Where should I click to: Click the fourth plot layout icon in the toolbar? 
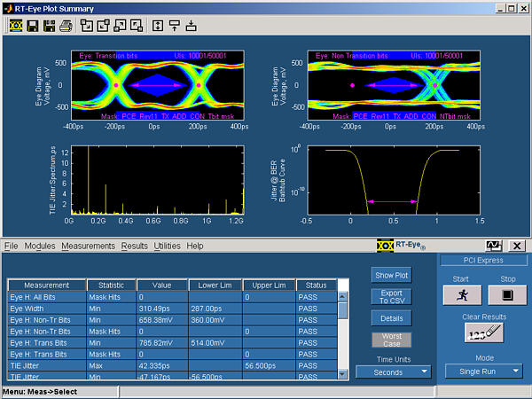137,26
